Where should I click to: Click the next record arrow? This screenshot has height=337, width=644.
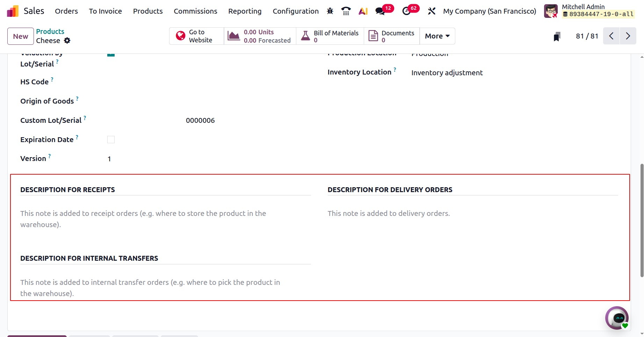tap(628, 36)
